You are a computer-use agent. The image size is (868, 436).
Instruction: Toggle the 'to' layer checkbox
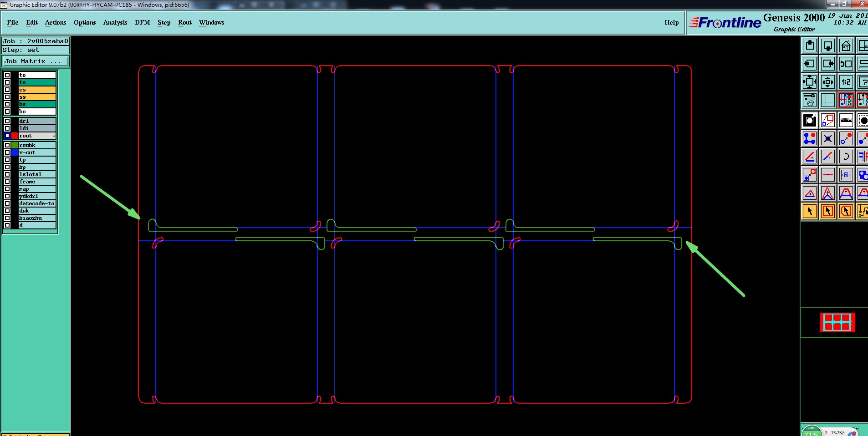pyautogui.click(x=7, y=75)
